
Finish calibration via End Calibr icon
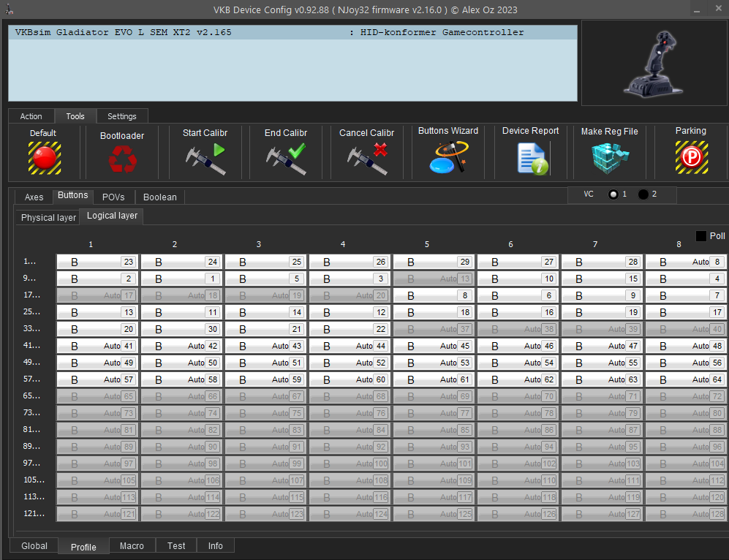pyautogui.click(x=286, y=159)
